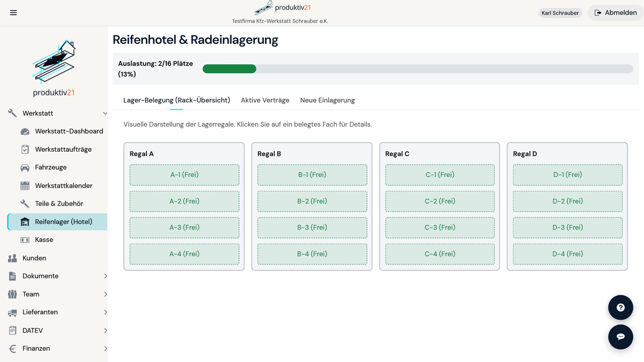644x362 pixels.
Task: Click the Team group icon
Action: pyautogui.click(x=12, y=294)
